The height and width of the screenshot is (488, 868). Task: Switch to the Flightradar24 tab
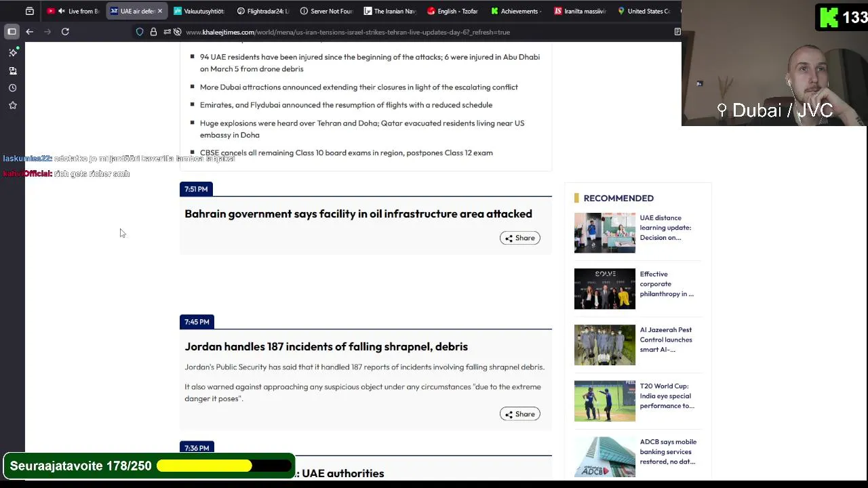pyautogui.click(x=262, y=11)
